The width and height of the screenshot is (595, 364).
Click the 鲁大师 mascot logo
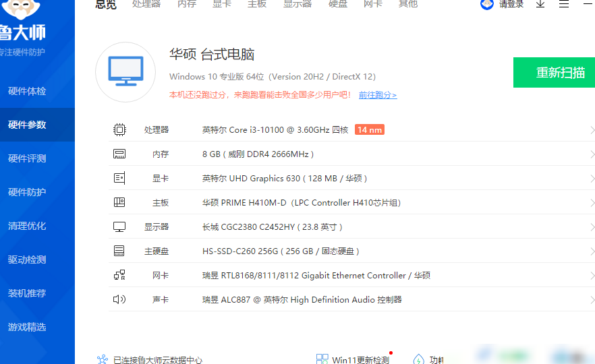[x=22, y=9]
